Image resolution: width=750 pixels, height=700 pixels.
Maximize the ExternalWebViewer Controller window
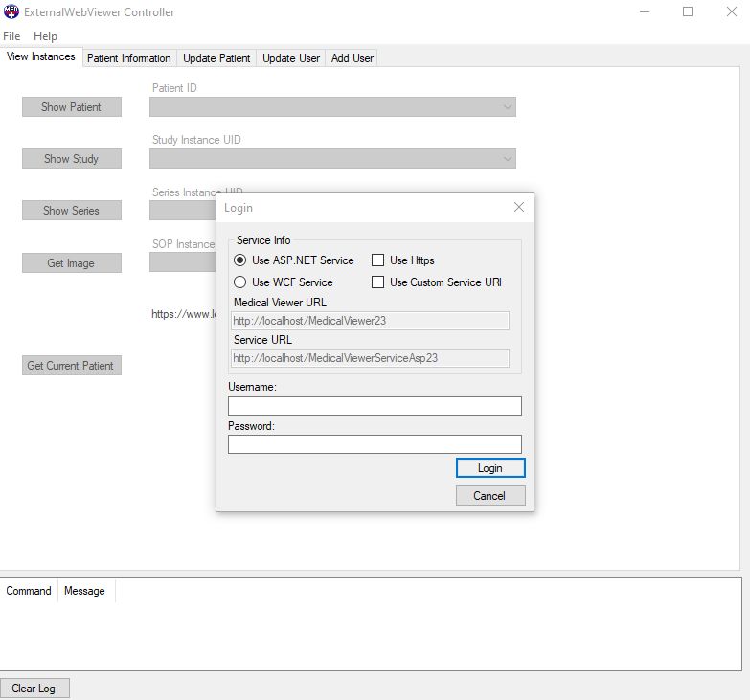pos(688,11)
